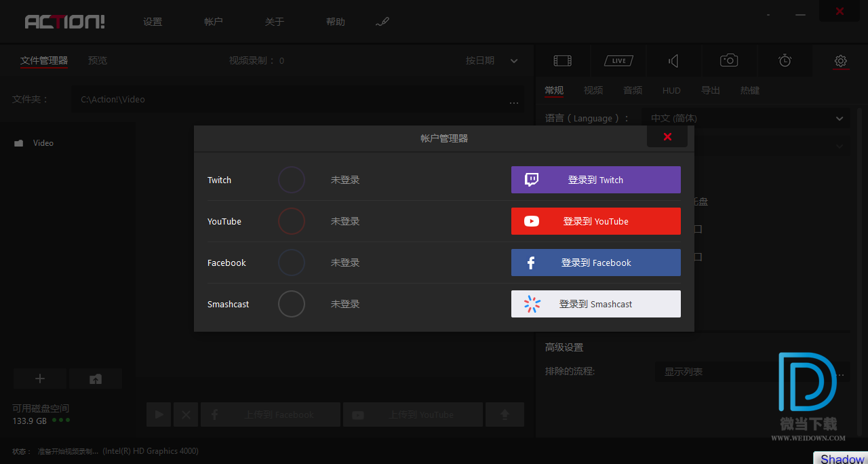
Task: Select the screenshot camera icon
Action: 729,60
